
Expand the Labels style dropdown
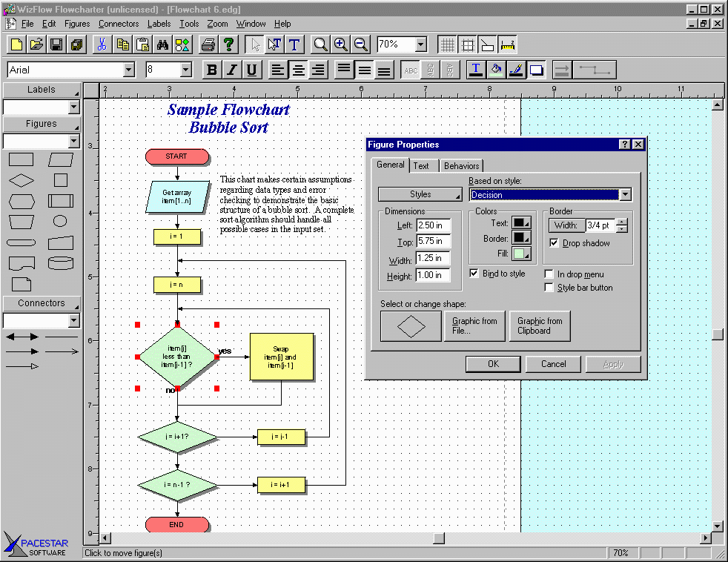click(74, 108)
